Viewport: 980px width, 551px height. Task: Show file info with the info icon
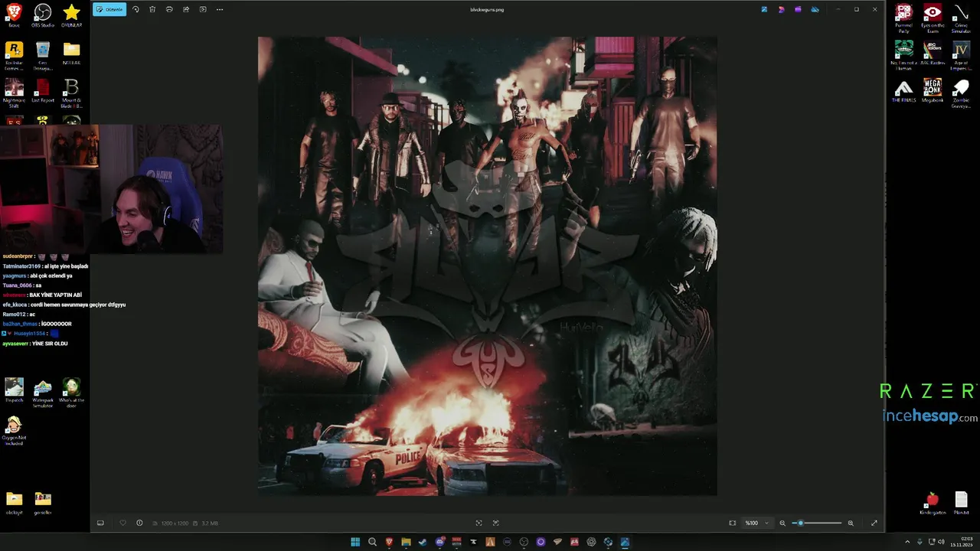(139, 523)
